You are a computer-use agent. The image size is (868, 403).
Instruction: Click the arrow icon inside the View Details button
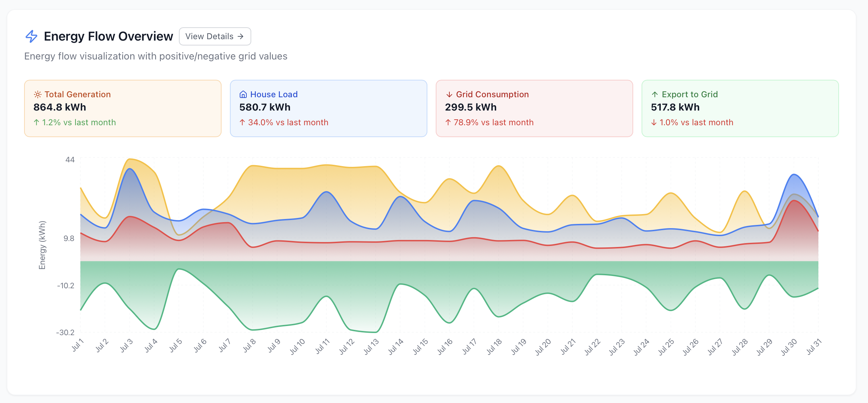pos(240,36)
